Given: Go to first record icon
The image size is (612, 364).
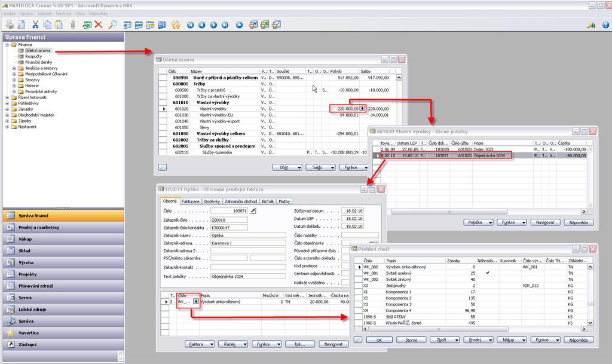Looking at the screenshot, I should pyautogui.click(x=190, y=25).
